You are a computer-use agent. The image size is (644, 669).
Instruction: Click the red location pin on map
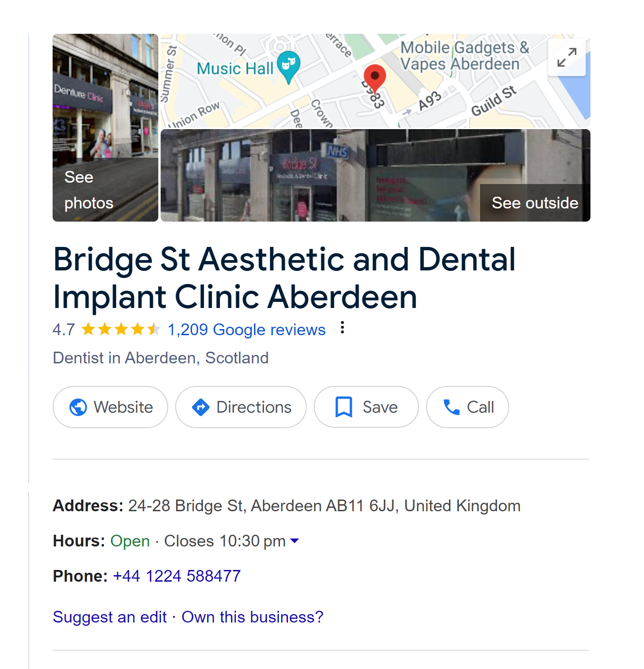coord(375,78)
